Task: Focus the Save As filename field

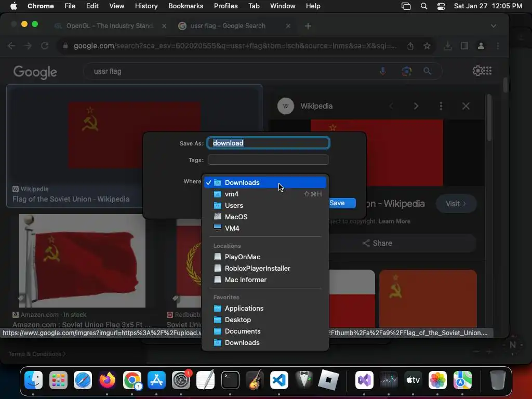Action: [x=268, y=143]
